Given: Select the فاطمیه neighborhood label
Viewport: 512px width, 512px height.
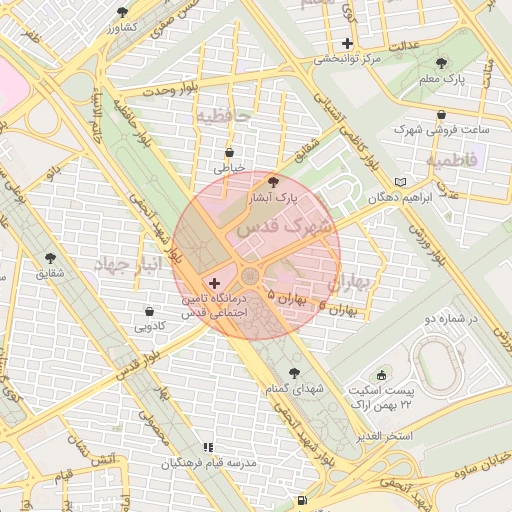Looking at the screenshot, I should pos(452,160).
